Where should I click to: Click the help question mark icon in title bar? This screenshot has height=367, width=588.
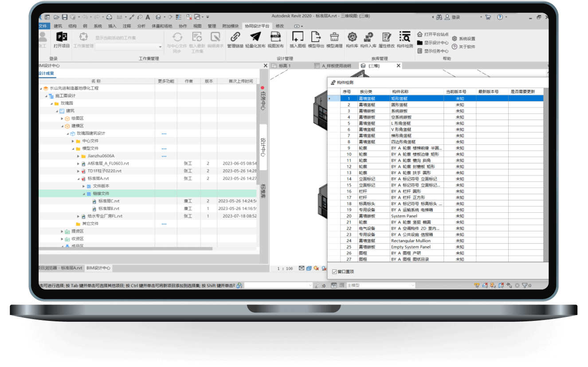500,17
